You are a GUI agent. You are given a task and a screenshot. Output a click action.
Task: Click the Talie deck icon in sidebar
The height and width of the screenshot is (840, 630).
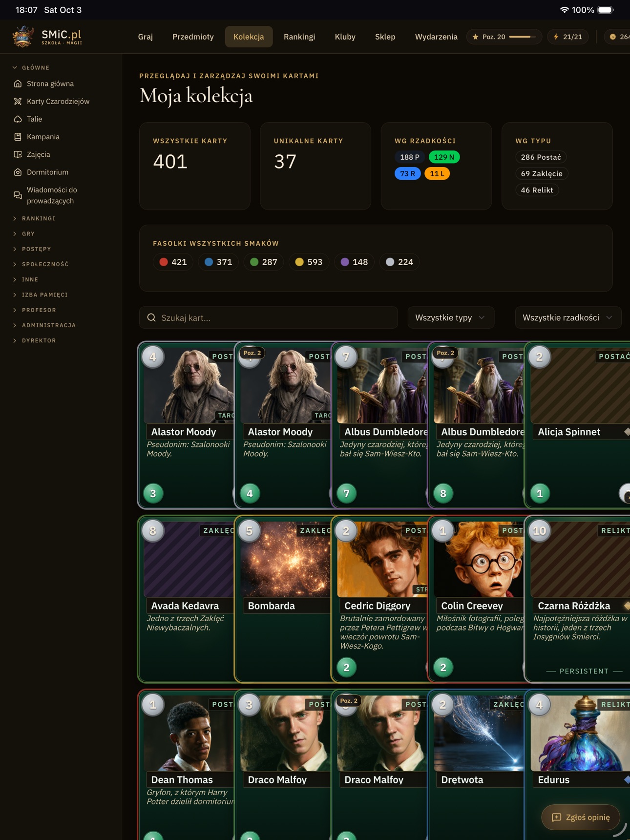[x=18, y=119]
